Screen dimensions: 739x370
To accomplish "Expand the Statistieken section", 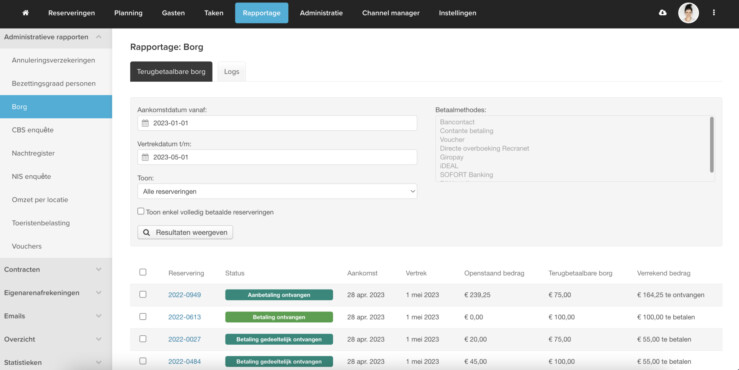I will [56, 362].
